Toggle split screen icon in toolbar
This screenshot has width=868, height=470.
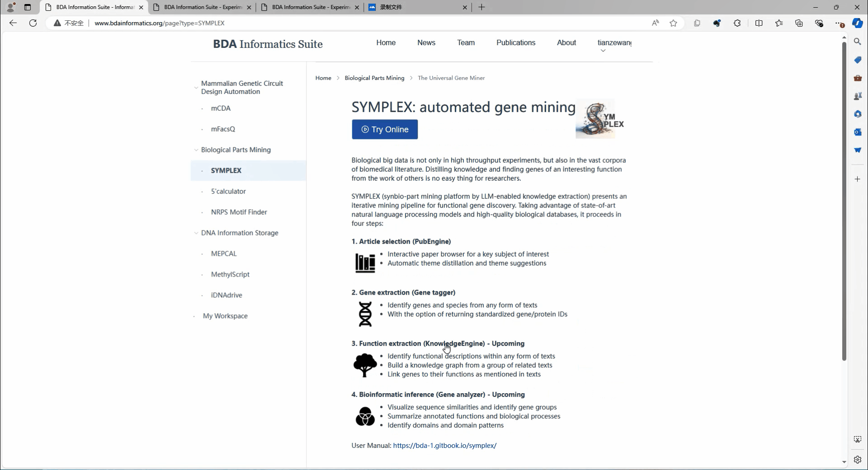coord(759,23)
